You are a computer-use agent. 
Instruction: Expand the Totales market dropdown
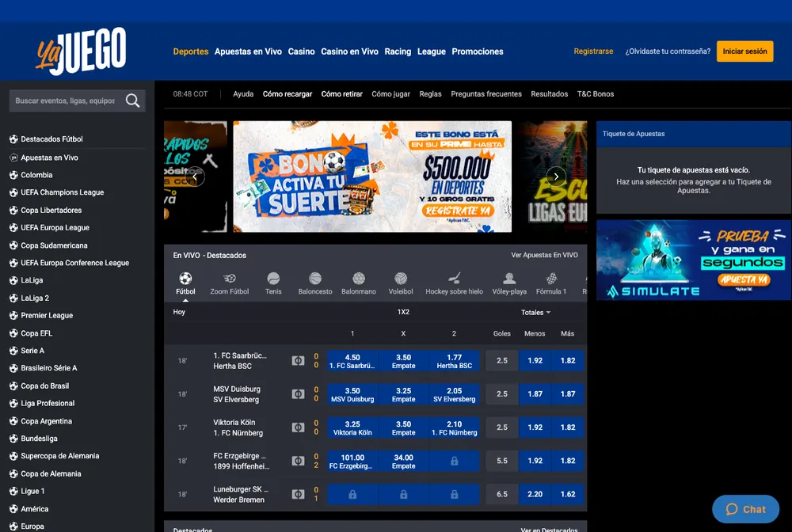tap(535, 313)
